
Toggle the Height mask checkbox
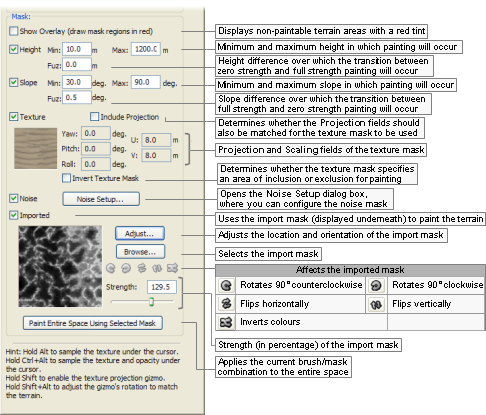[14, 49]
